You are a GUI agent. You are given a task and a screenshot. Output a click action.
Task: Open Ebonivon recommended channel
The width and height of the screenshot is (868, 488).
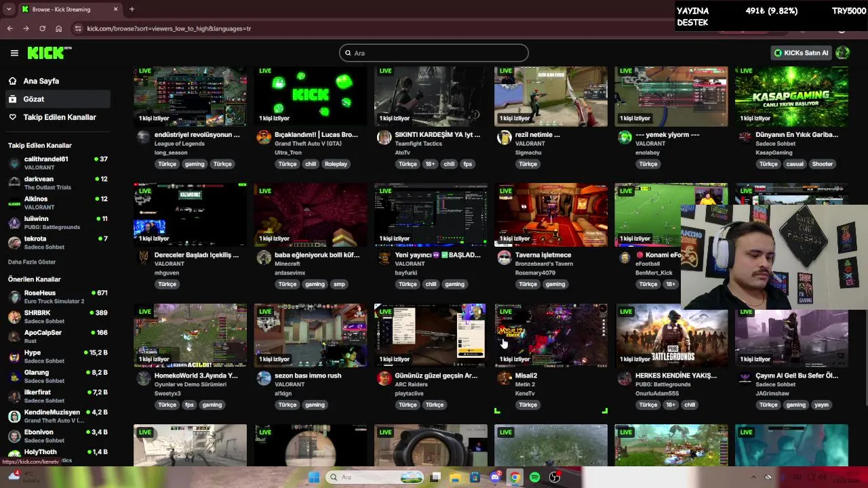click(57, 436)
